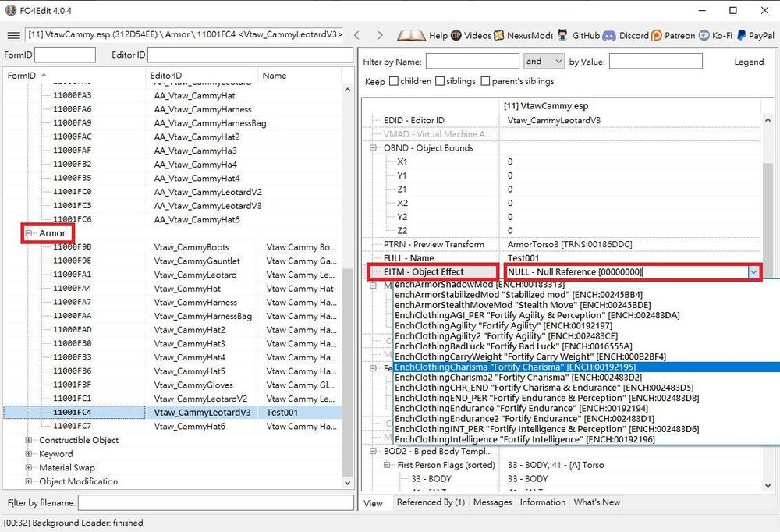Open the GitHub octocat icon

coord(562,35)
